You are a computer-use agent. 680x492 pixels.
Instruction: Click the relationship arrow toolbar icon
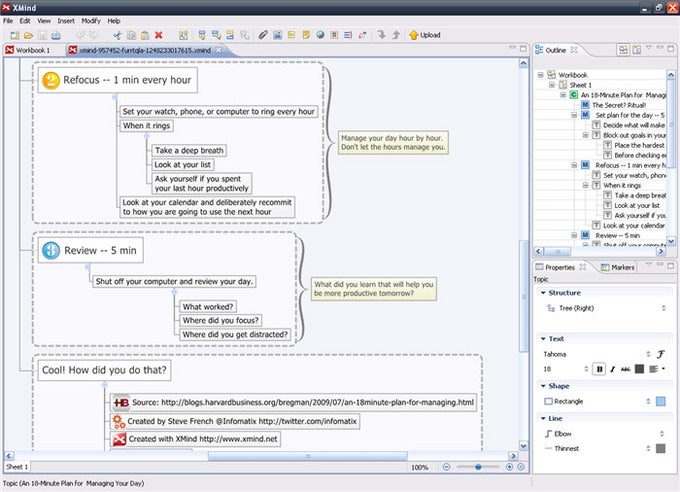coord(362,35)
